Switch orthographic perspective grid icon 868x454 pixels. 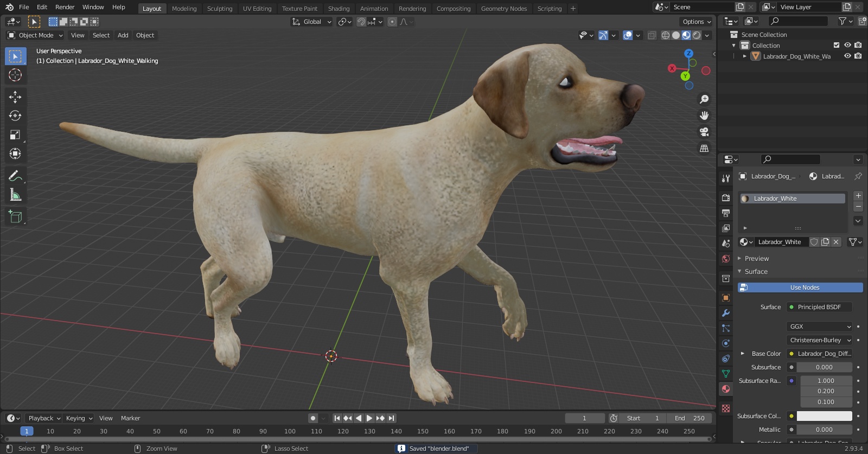(x=704, y=148)
